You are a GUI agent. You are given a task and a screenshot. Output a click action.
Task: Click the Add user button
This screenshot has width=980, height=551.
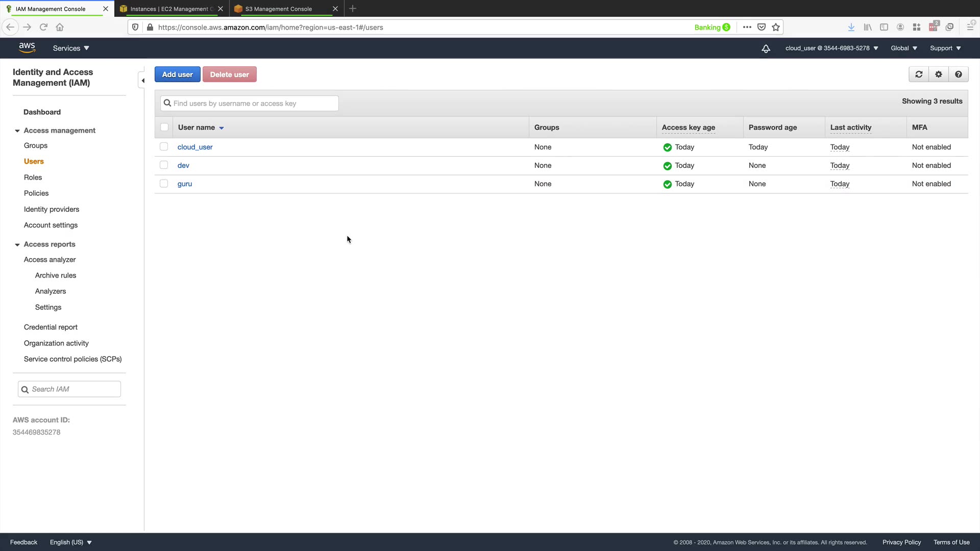[x=177, y=74]
